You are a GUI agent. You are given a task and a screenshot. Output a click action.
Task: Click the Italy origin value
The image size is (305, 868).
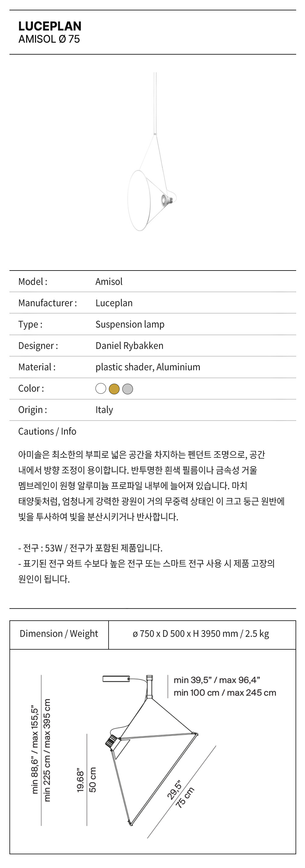coord(104,410)
